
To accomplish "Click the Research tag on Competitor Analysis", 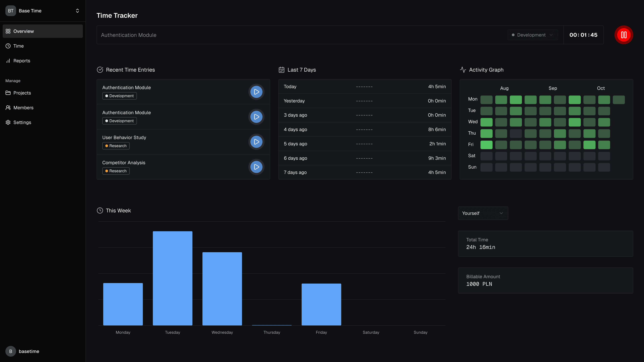I will click(116, 171).
